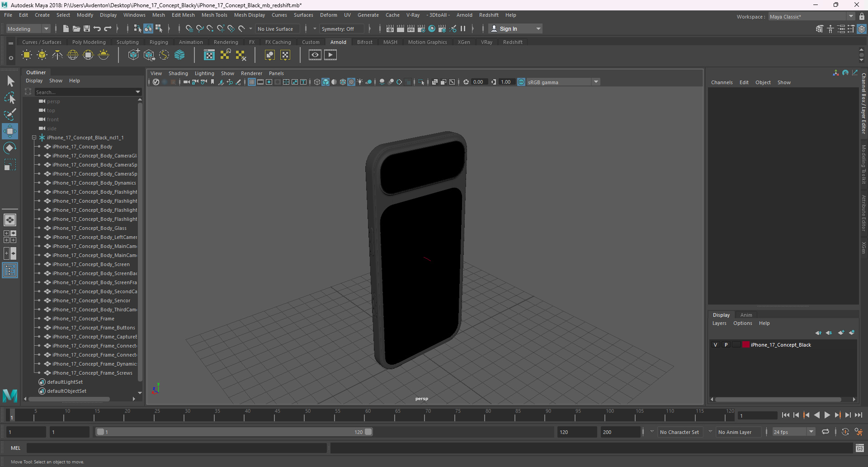This screenshot has width=868, height=467.
Task: Choose the Select (arrow) tool
Action: click(10, 81)
